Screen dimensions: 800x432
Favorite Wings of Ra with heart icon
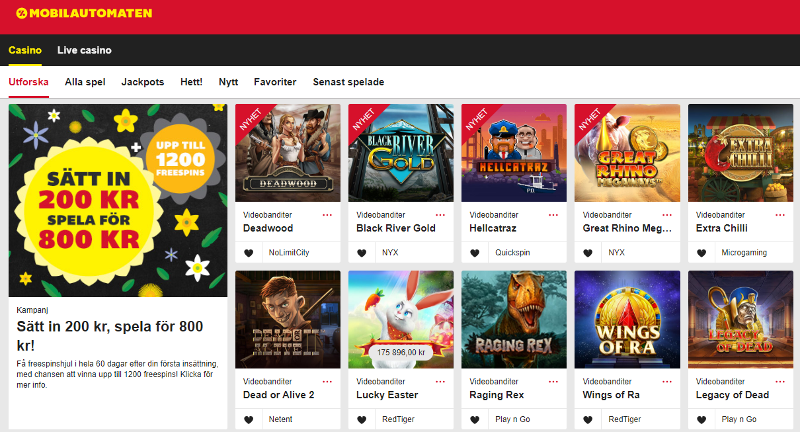[588, 419]
